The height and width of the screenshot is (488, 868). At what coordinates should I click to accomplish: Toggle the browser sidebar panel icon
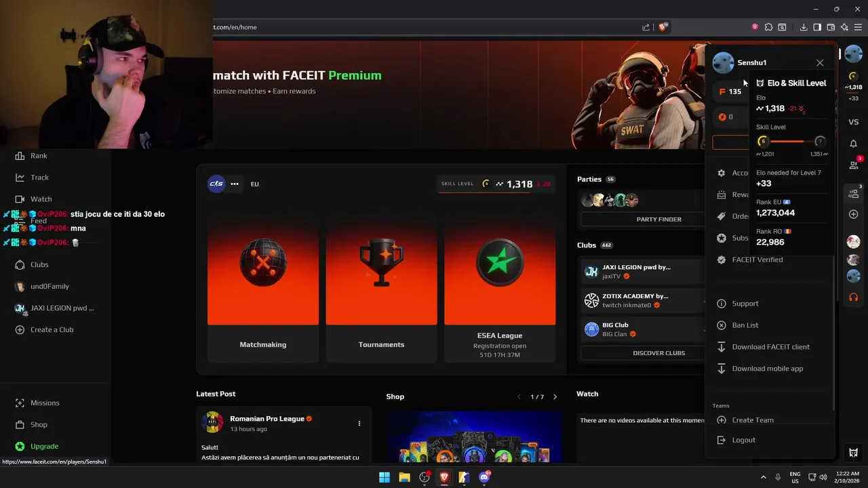tap(817, 27)
